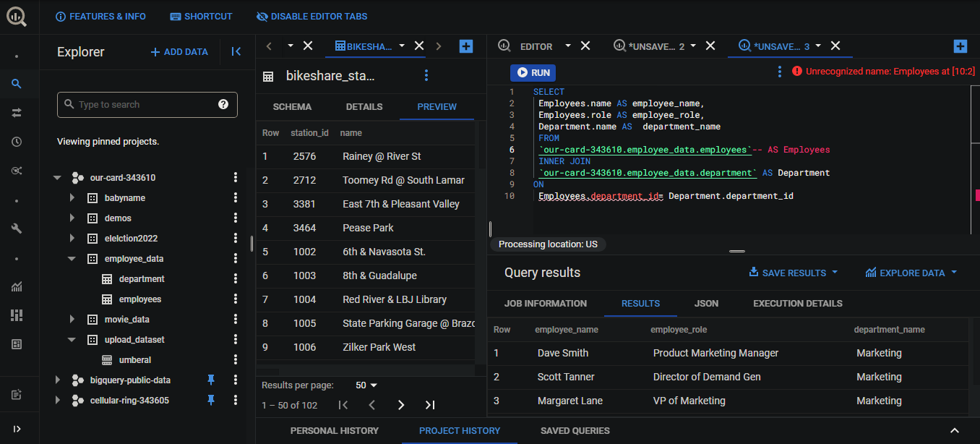Image resolution: width=980 pixels, height=444 pixels.
Task: Collapse the Explorer panel
Action: pos(236,51)
